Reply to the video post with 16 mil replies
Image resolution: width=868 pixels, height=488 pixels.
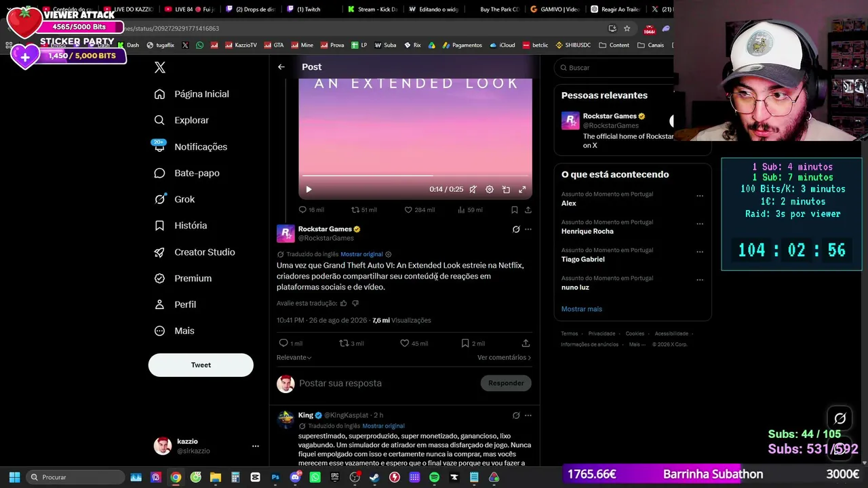[311, 210]
